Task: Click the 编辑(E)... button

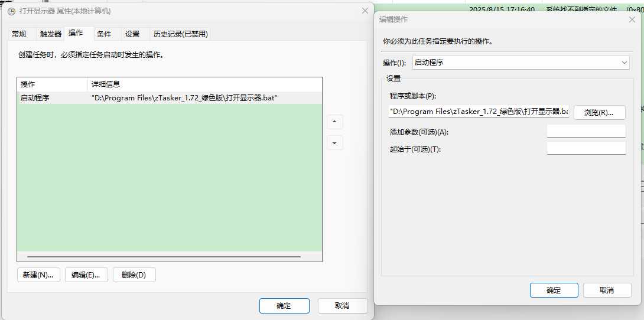Action: click(86, 275)
